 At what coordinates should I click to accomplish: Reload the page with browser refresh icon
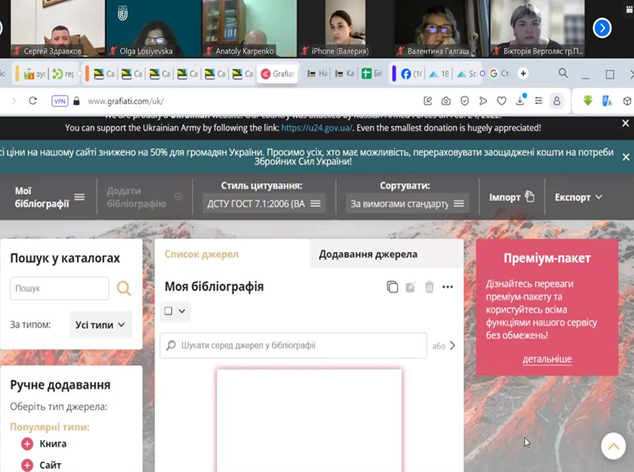[x=33, y=101]
